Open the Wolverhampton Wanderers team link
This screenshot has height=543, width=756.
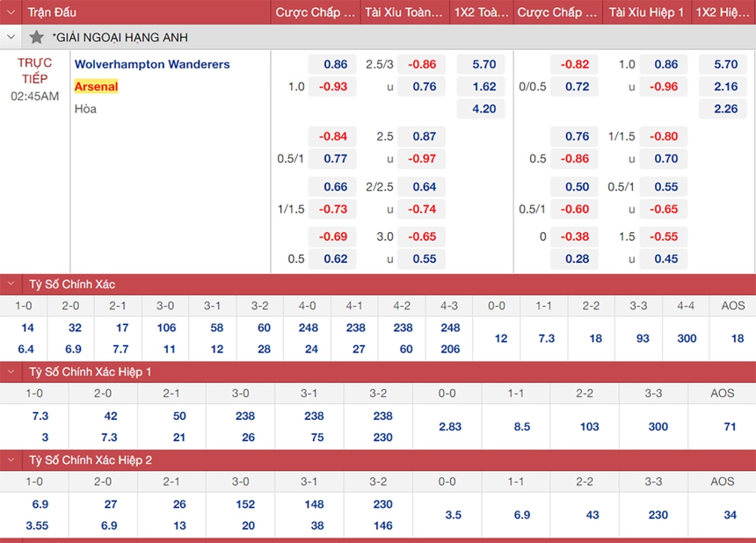[x=152, y=64]
